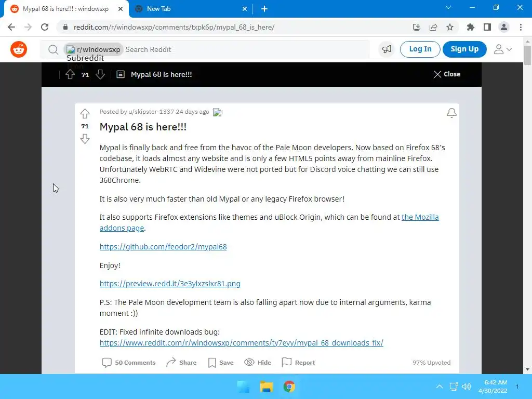Screen dimensions: 532x399
Task: Open the clock showing 6:42 AM
Action: tap(493, 387)
